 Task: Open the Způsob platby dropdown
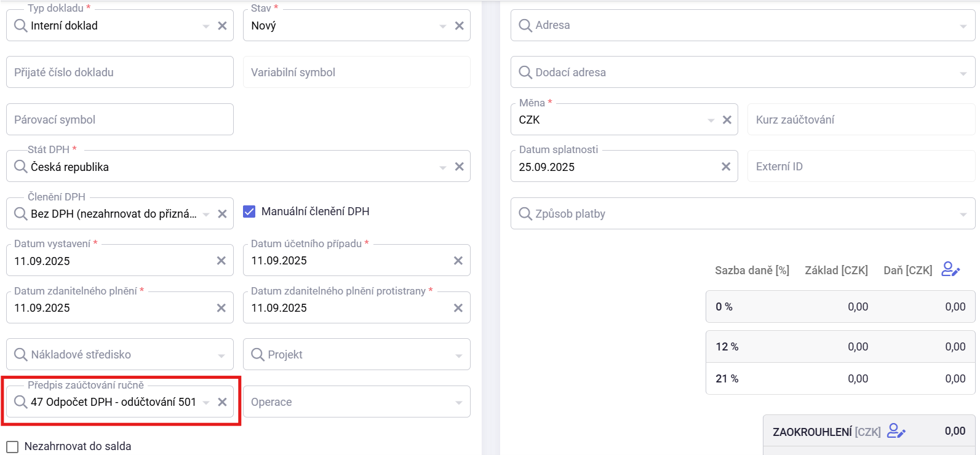[963, 214]
